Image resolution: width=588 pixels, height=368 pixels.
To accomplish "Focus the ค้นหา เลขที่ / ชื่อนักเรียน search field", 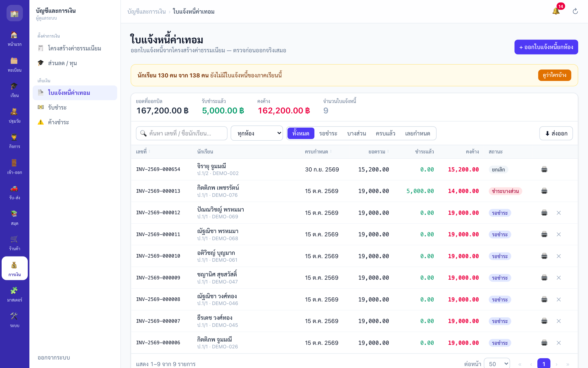I will click(182, 133).
